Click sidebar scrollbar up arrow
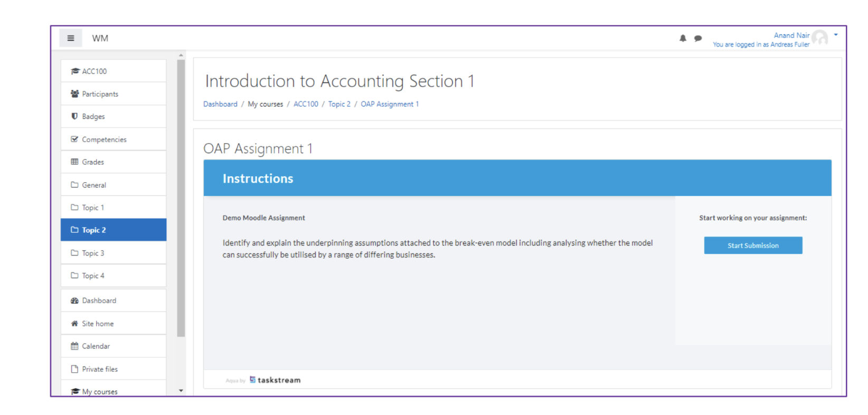Image resolution: width=868 pixels, height=415 pixels. 181,55
